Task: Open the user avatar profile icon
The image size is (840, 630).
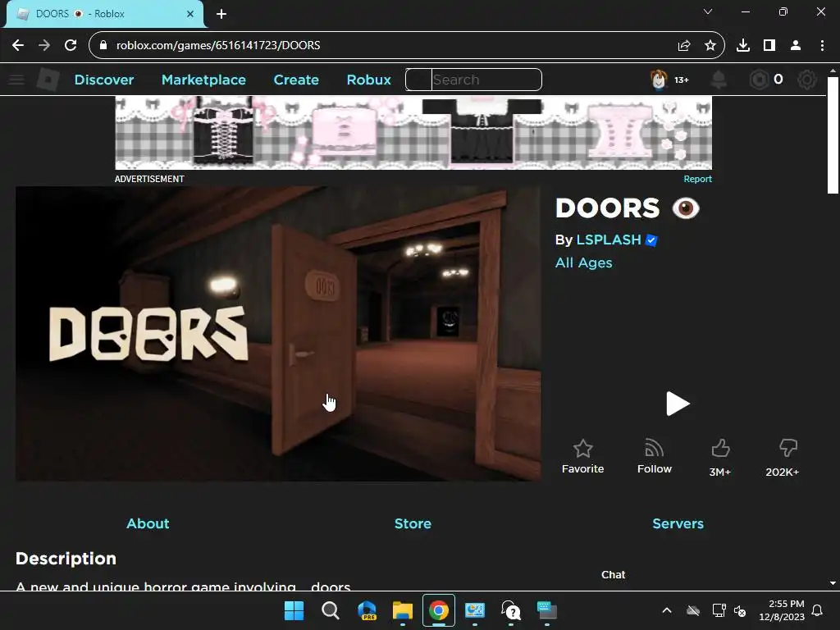Action: (659, 80)
